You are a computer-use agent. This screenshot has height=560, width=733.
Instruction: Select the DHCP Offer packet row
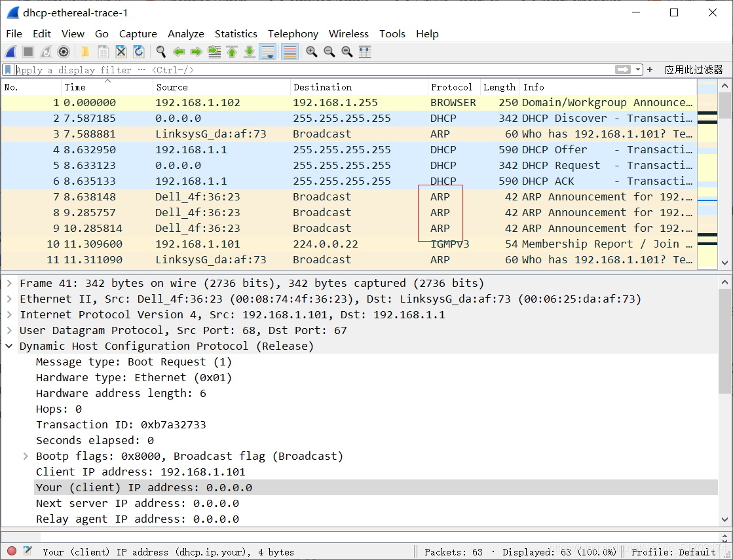(348, 149)
